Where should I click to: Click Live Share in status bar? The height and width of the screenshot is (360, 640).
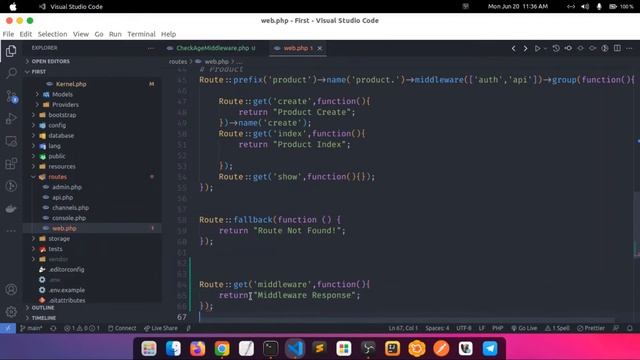tap(161, 328)
